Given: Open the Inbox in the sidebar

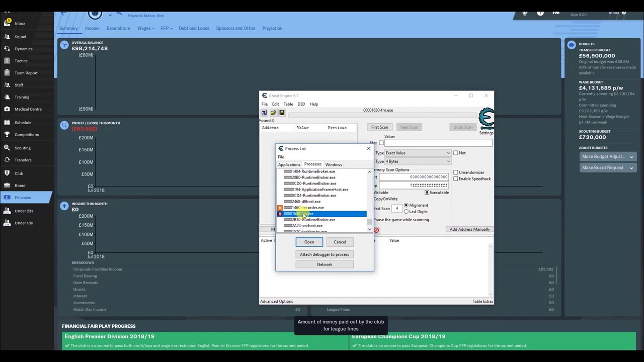Looking at the screenshot, I should pyautogui.click(x=20, y=23).
